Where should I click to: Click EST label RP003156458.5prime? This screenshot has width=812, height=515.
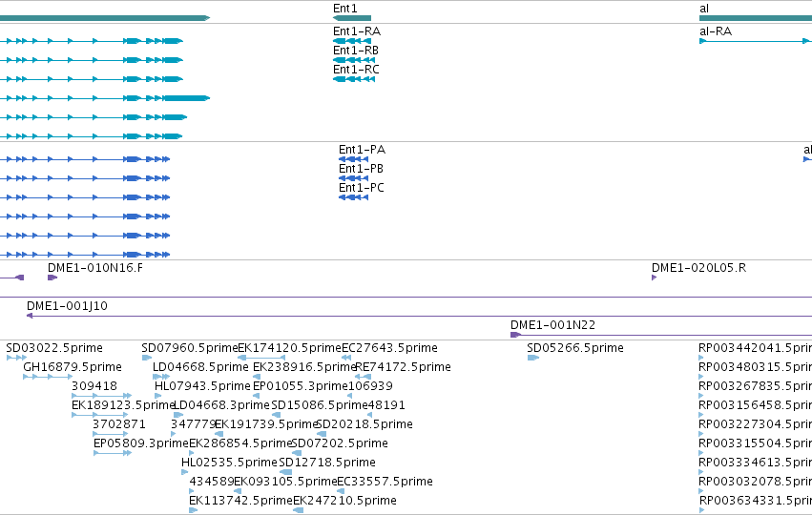(755, 404)
